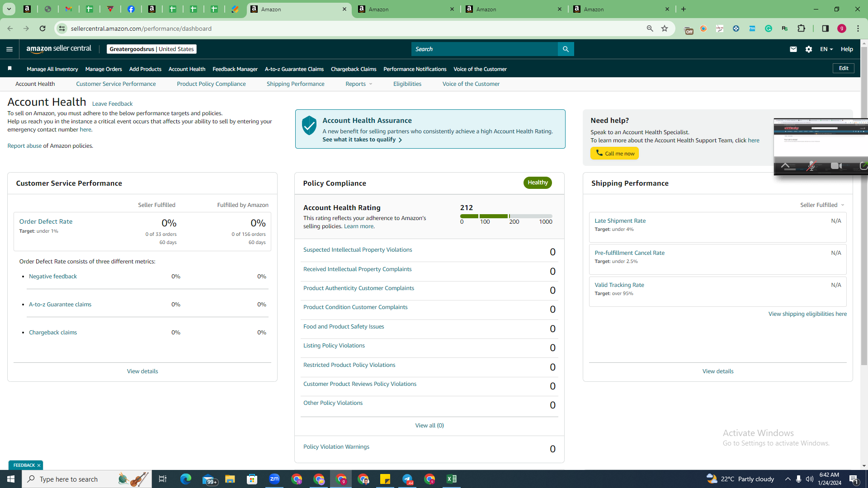Open the Seller Fulfilled shipping dropdown
868x488 pixels.
[x=822, y=205]
